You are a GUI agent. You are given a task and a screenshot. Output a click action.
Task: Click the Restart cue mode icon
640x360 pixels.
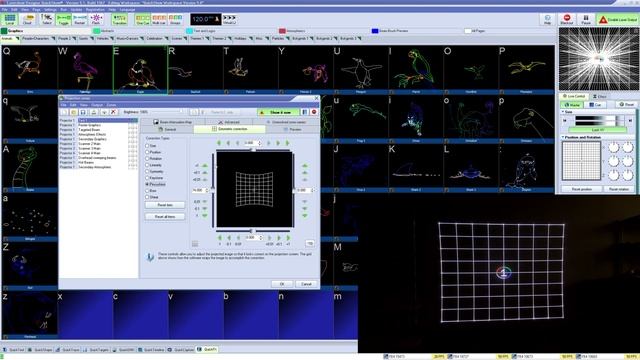point(80,19)
